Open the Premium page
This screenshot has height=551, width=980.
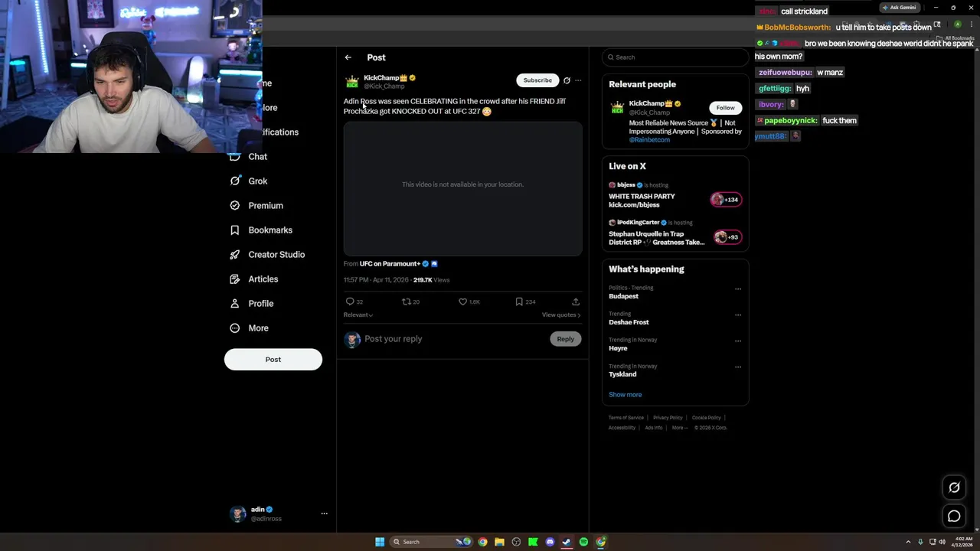click(266, 205)
